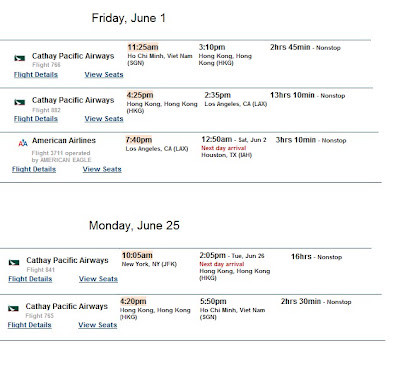Click Cathay Pacific logo for Flight 766
The height and width of the screenshot is (386, 400).
[20, 58]
